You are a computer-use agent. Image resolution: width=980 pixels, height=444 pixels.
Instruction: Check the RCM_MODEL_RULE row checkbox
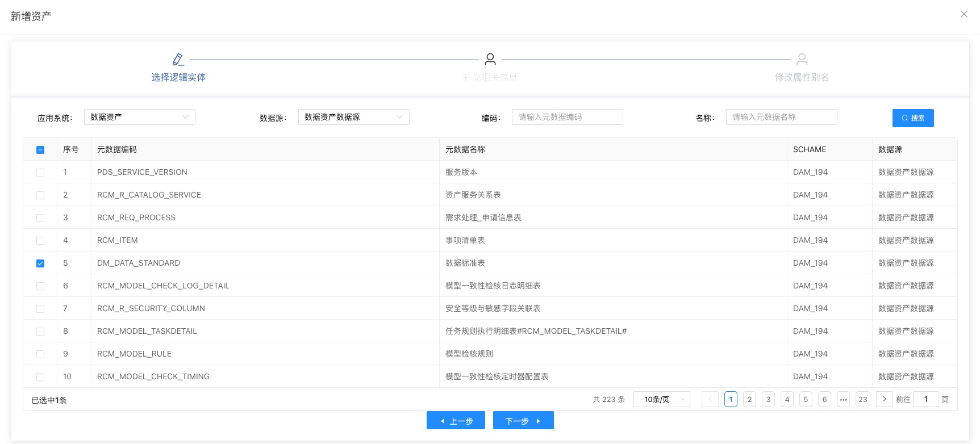[40, 354]
